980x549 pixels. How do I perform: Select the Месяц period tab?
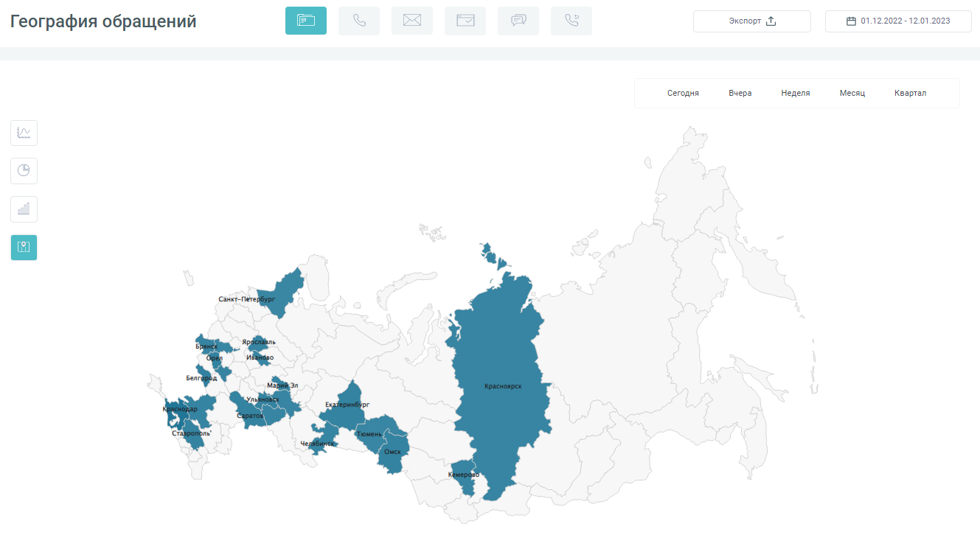(x=852, y=94)
